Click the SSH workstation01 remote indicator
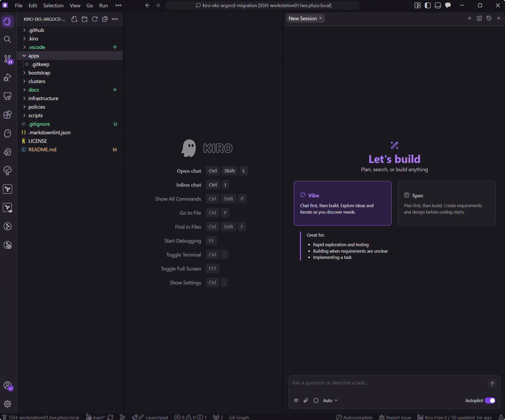The width and height of the screenshot is (505, 420). (x=40, y=417)
